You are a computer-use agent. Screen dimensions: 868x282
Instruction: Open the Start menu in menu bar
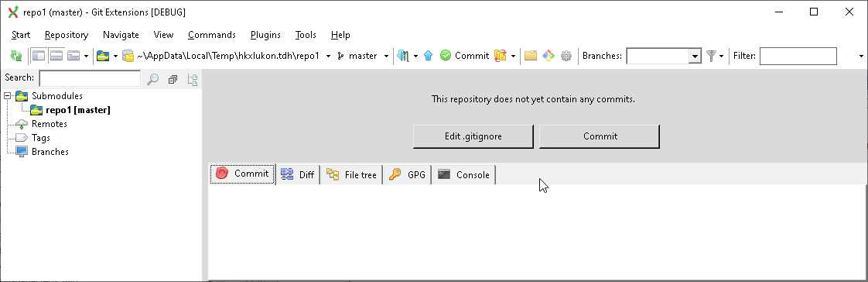pyautogui.click(x=21, y=34)
